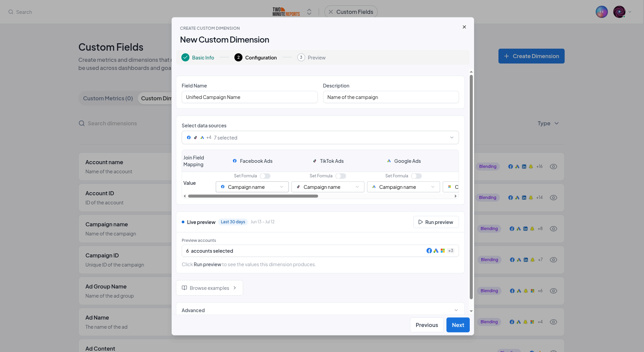
Task: Click the header Search box
Action: (x=20, y=12)
